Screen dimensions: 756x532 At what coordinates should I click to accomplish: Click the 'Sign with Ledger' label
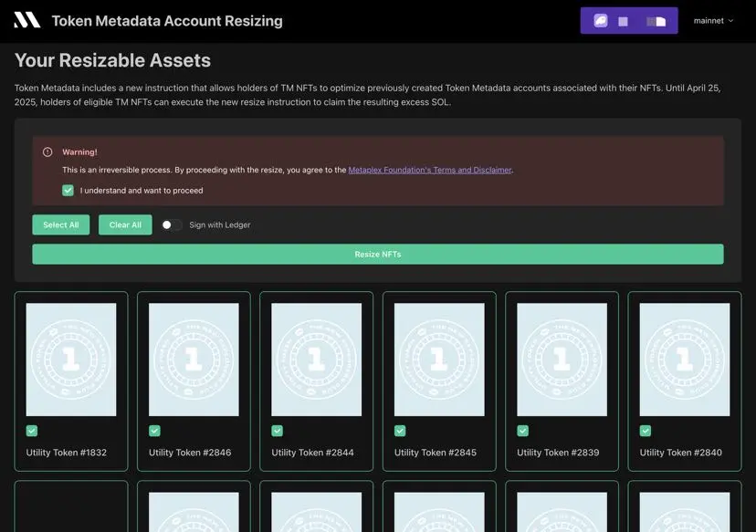click(x=220, y=225)
